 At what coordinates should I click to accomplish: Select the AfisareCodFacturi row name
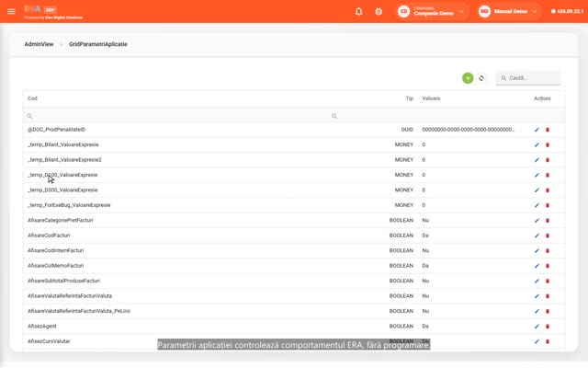point(49,236)
